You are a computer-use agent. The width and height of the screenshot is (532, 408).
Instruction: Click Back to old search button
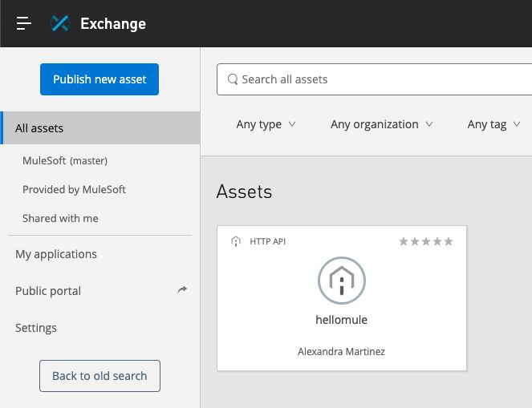pyautogui.click(x=99, y=375)
